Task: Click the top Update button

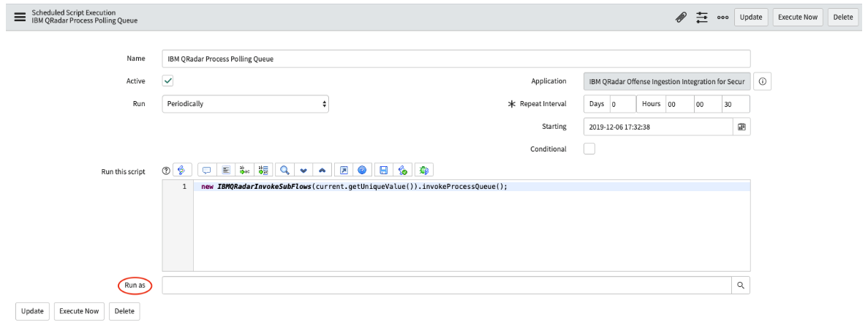Action: (x=751, y=17)
